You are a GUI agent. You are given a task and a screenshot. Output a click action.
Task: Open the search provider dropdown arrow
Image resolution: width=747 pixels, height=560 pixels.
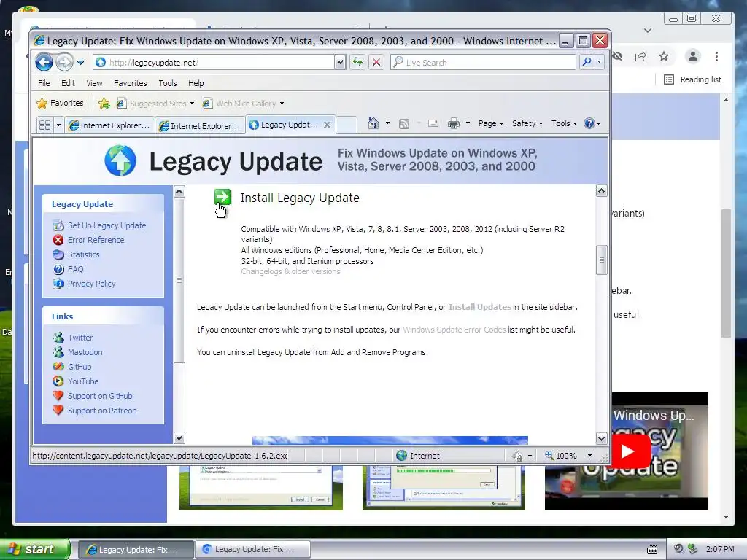pos(600,62)
